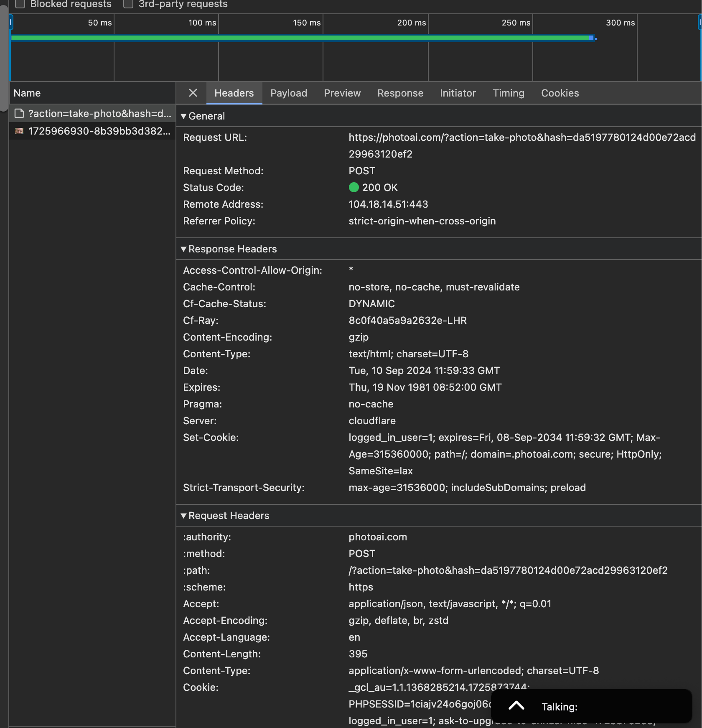Collapse the Response Headers section
The width and height of the screenshot is (702, 728).
point(183,249)
